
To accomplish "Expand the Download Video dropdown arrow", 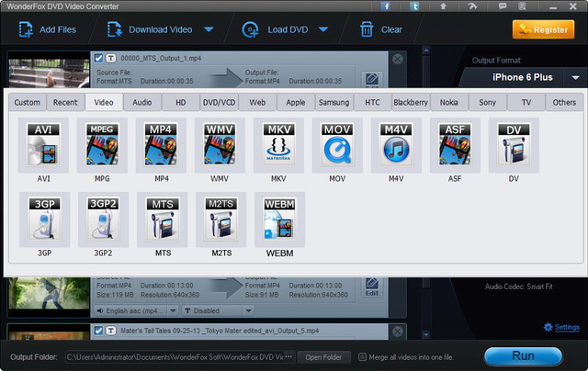I will point(209,29).
